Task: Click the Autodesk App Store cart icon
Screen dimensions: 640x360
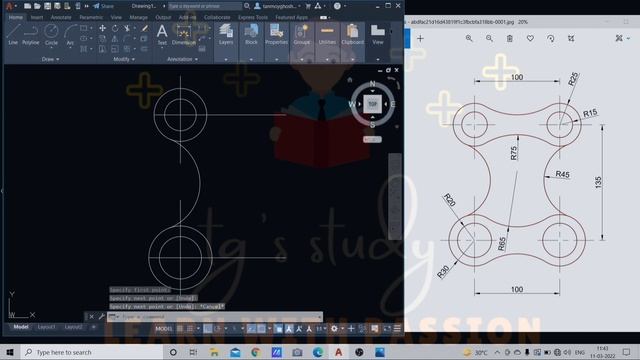Action: 308,6
